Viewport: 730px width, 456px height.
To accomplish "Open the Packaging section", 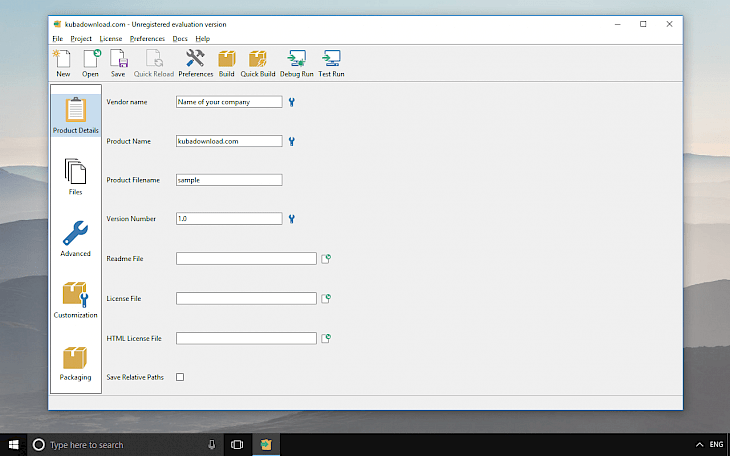I will [75, 363].
